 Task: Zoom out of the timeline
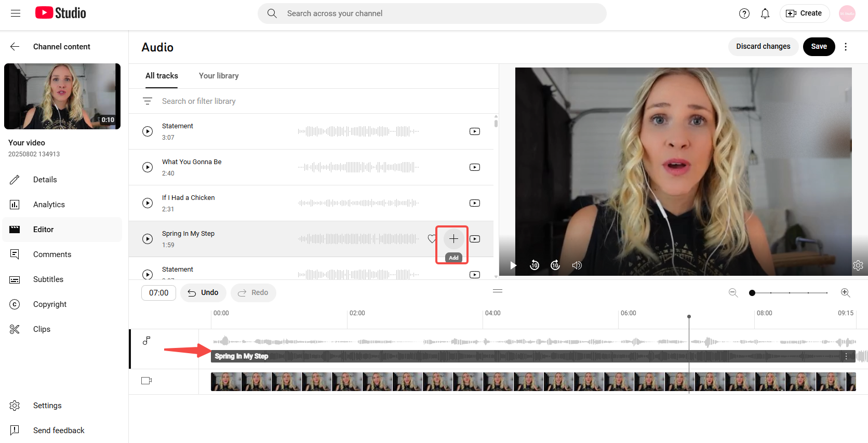click(x=733, y=293)
